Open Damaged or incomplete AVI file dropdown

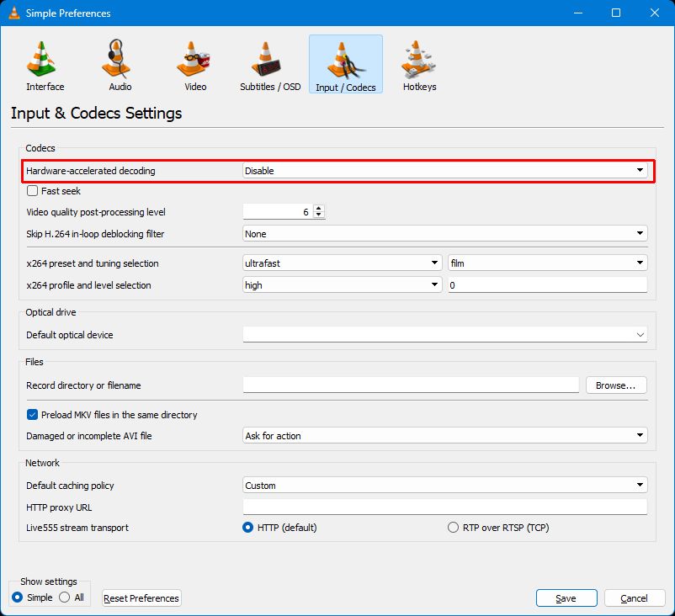[x=444, y=436]
